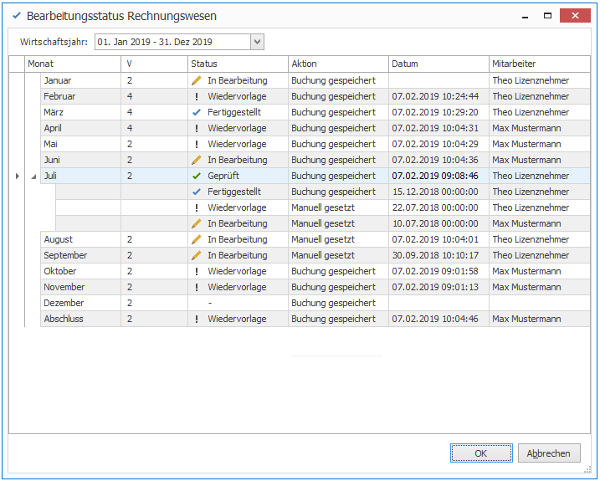Click the date 07.02.2019 09:01:13
The image size is (600, 481).
point(435,287)
